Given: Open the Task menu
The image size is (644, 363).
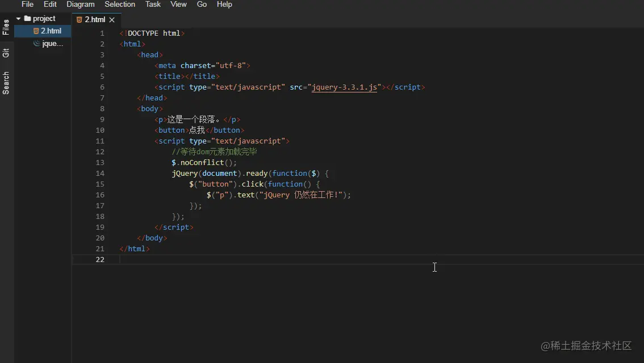Looking at the screenshot, I should [x=153, y=4].
